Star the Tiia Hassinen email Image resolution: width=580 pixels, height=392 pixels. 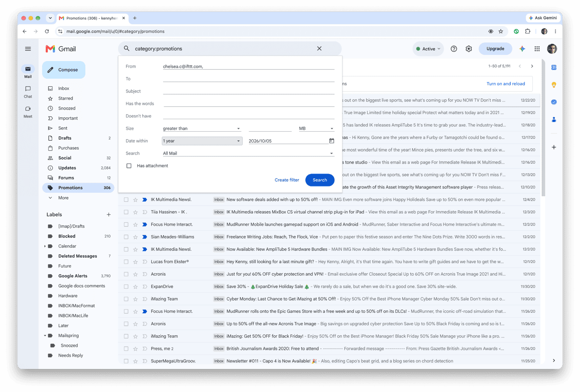click(135, 212)
